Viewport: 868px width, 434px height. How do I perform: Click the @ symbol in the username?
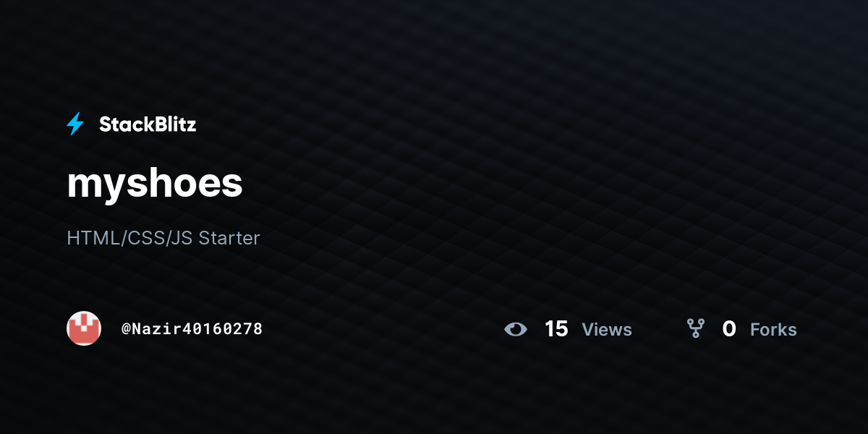[x=126, y=329]
